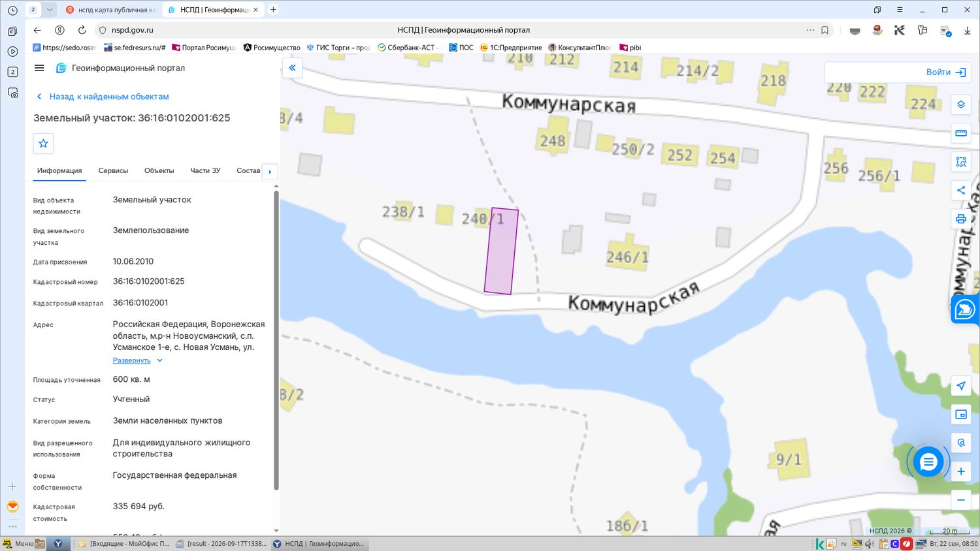Zoom out on the map
This screenshot has height=551, width=980.
click(x=960, y=500)
